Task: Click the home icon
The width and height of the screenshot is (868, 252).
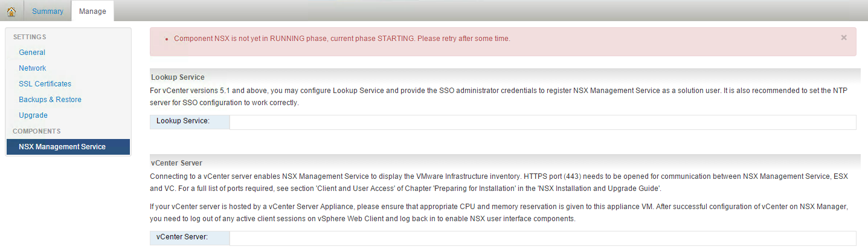Action: pyautogui.click(x=11, y=11)
